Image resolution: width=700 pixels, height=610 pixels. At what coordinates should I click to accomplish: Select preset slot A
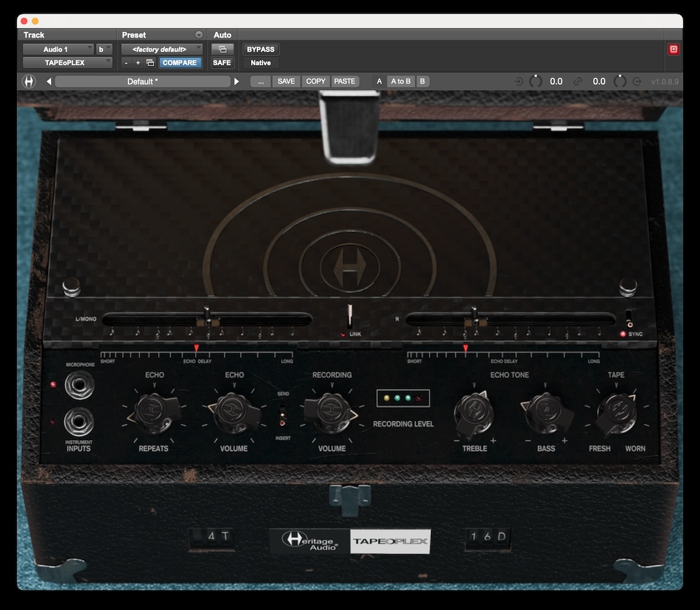(379, 81)
